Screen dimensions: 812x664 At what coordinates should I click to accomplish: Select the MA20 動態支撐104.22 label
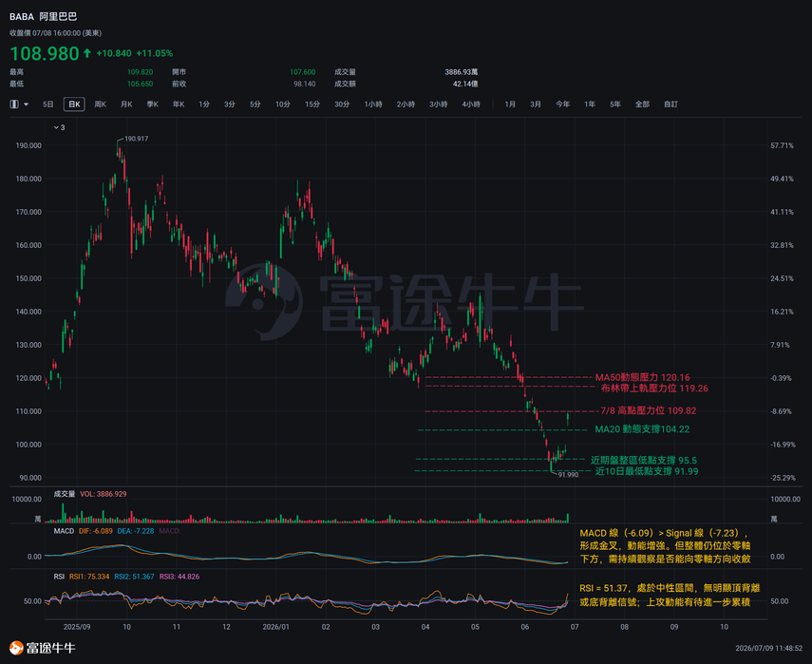click(642, 429)
